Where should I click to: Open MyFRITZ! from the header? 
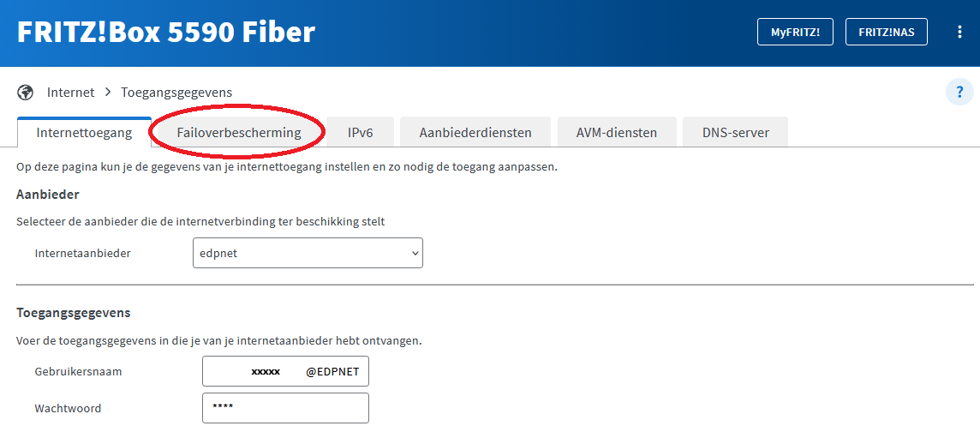click(795, 33)
